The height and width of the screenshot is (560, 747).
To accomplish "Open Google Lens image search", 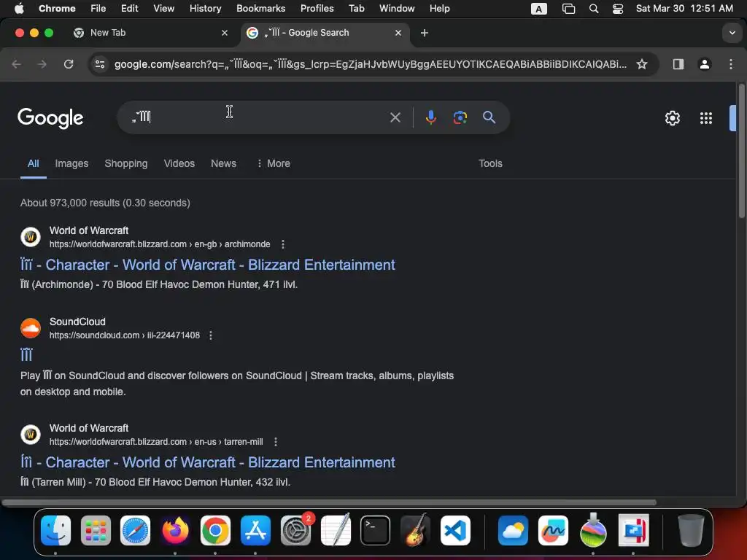I will (x=460, y=117).
